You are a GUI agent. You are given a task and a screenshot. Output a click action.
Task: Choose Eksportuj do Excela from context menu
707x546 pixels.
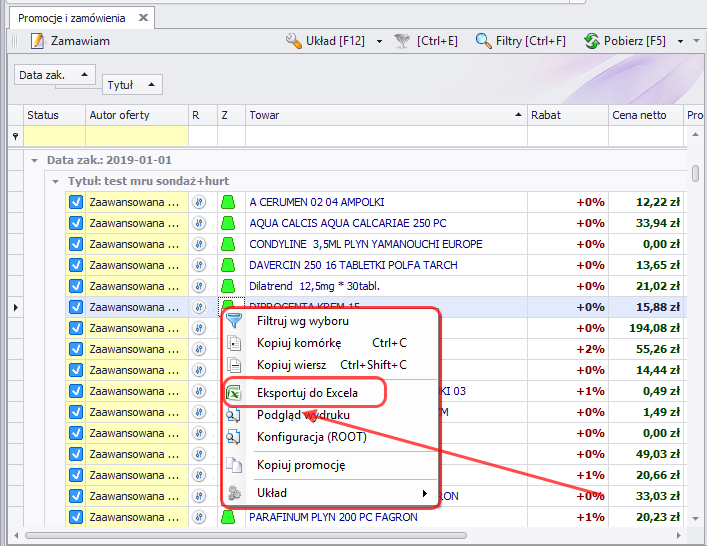pyautogui.click(x=307, y=393)
